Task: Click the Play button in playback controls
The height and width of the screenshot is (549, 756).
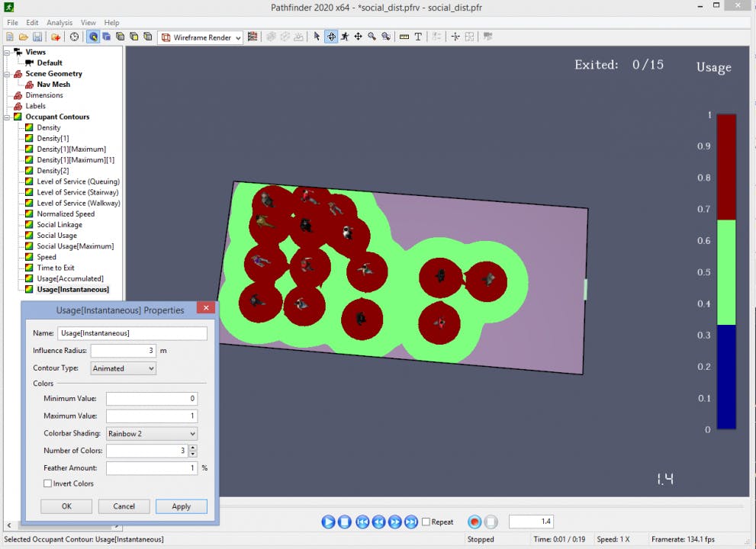Action: (x=328, y=522)
